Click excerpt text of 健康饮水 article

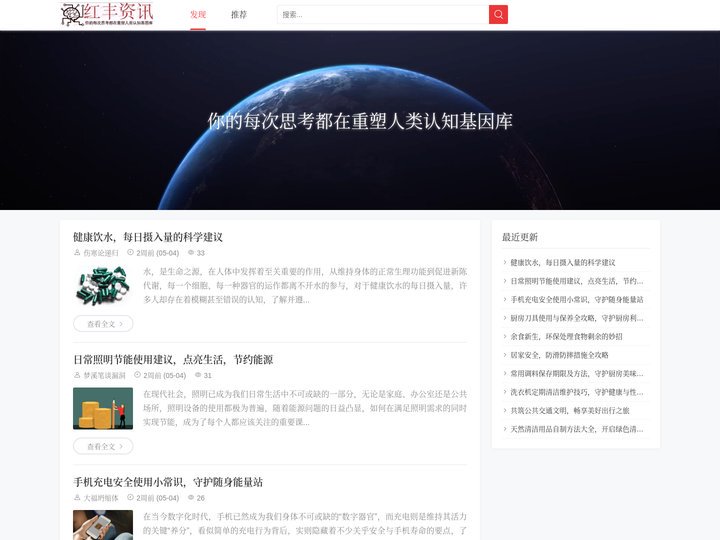pyautogui.click(x=305, y=286)
